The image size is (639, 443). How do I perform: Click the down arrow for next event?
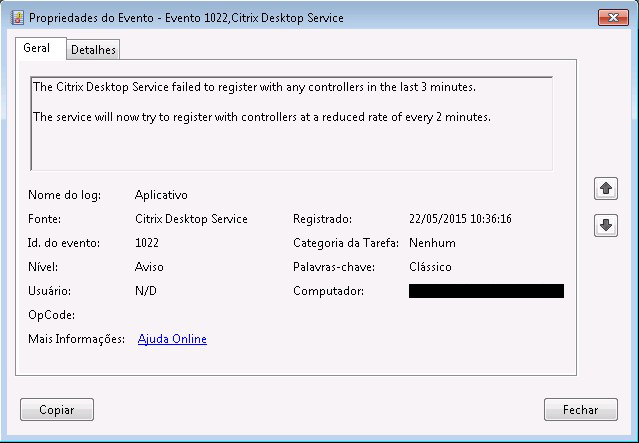(x=605, y=226)
